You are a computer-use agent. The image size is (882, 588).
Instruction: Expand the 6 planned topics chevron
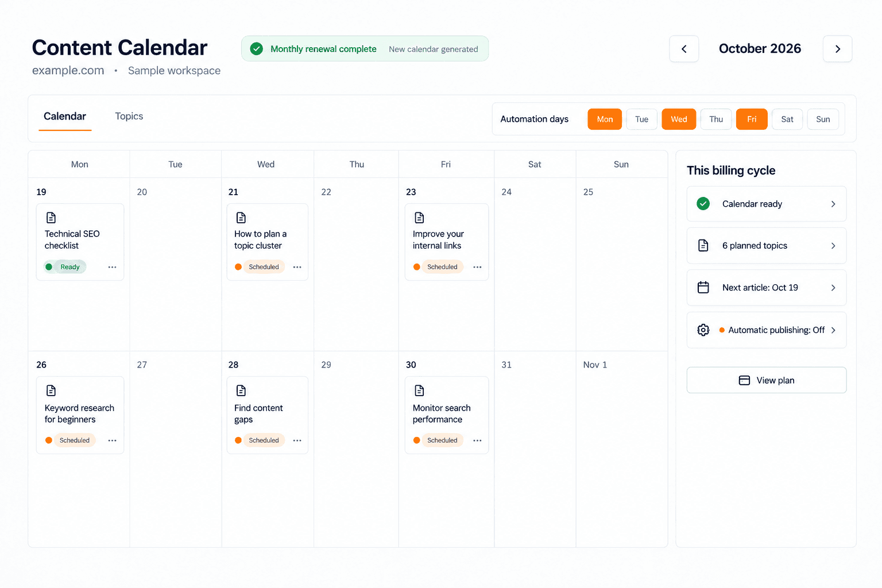(833, 246)
